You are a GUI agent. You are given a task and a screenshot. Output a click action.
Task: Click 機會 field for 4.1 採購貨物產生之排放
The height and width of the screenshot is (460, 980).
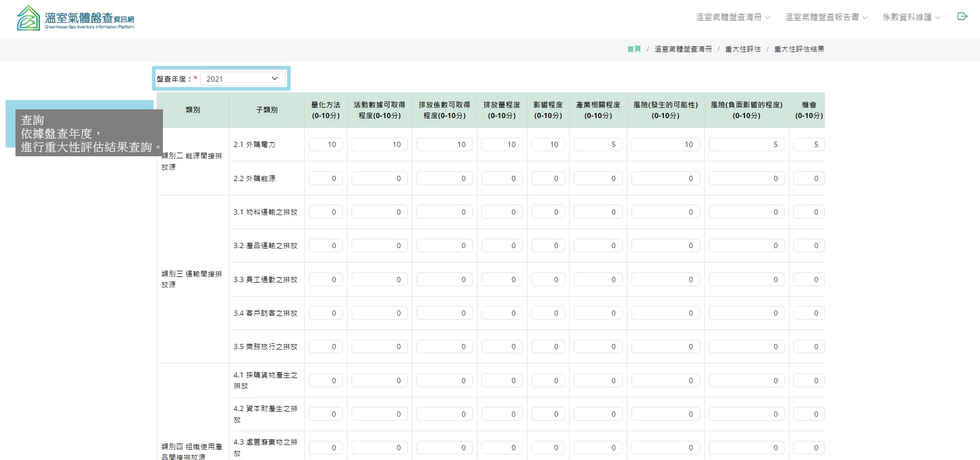pos(808,381)
